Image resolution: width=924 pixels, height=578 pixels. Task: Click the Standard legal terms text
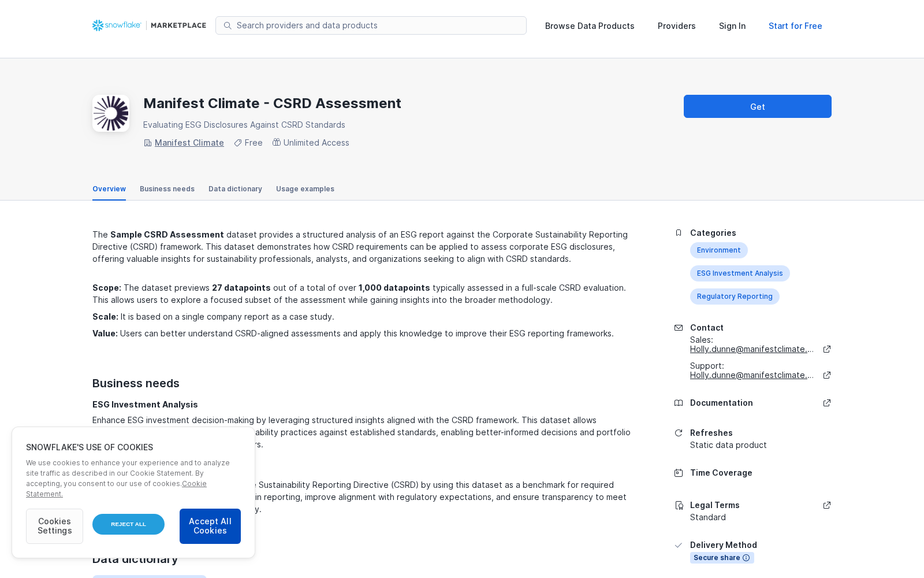(x=708, y=517)
